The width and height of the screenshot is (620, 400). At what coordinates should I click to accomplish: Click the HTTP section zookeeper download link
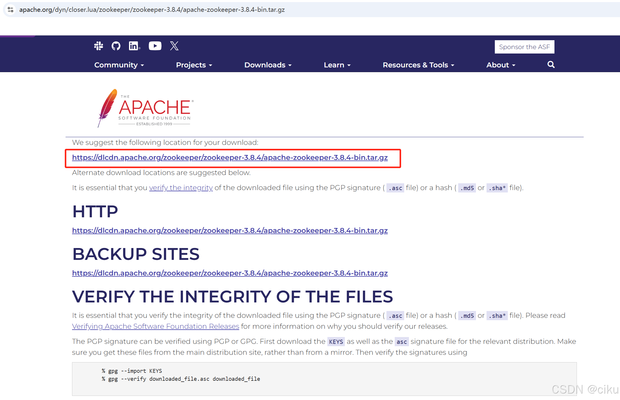229,230
